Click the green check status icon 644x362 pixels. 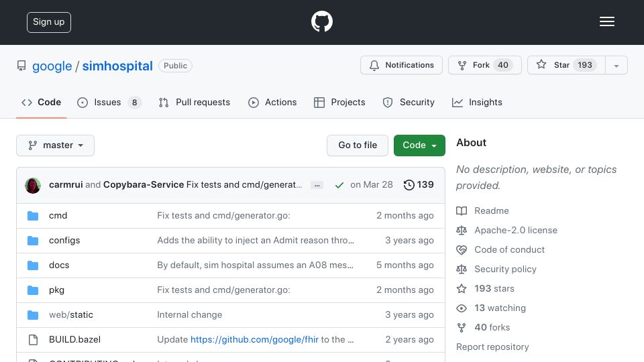tap(339, 186)
